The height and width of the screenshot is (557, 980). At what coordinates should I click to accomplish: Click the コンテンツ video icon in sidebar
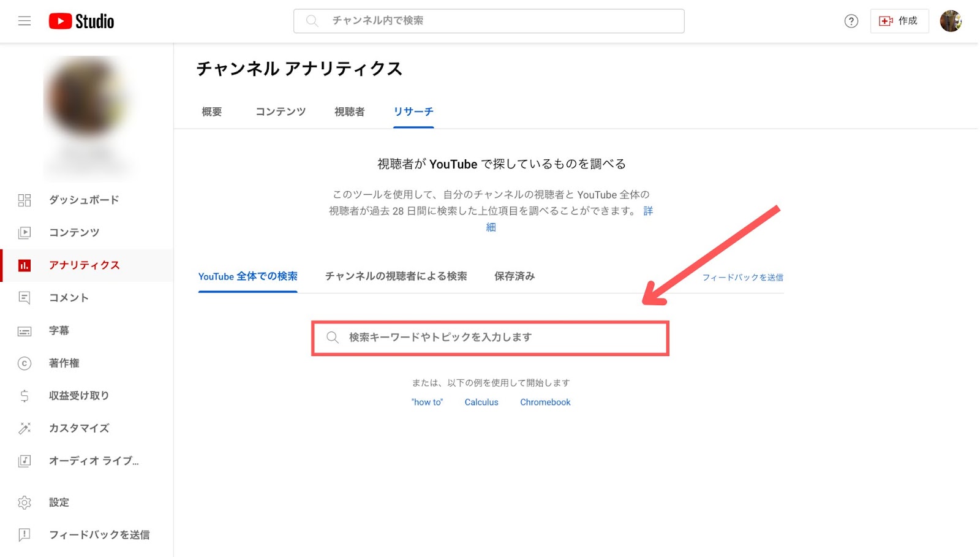pos(24,233)
